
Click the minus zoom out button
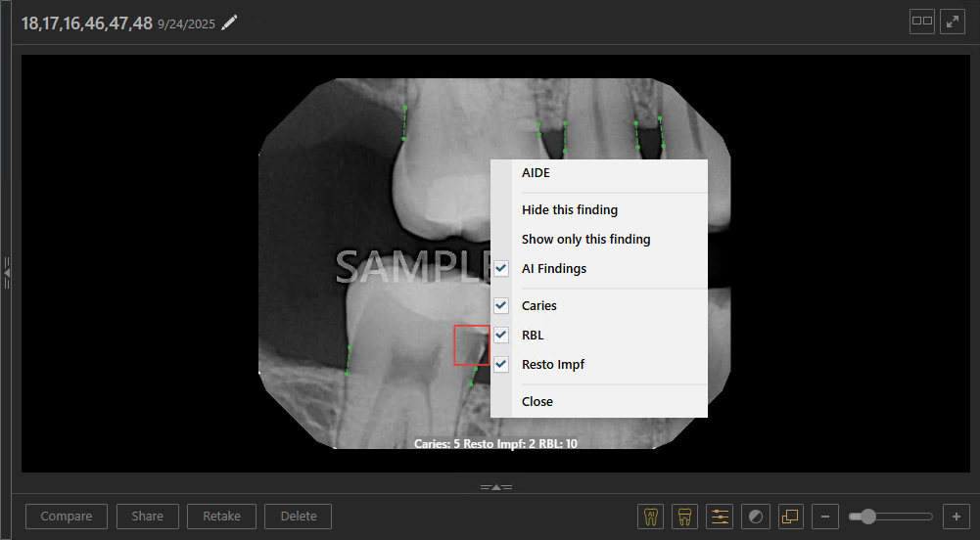[x=825, y=517]
